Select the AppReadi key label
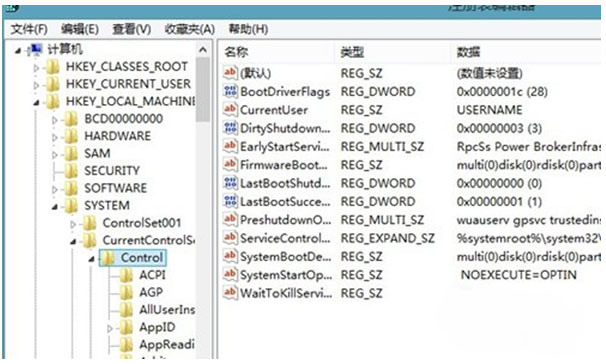The image size is (606, 364). click(x=167, y=344)
